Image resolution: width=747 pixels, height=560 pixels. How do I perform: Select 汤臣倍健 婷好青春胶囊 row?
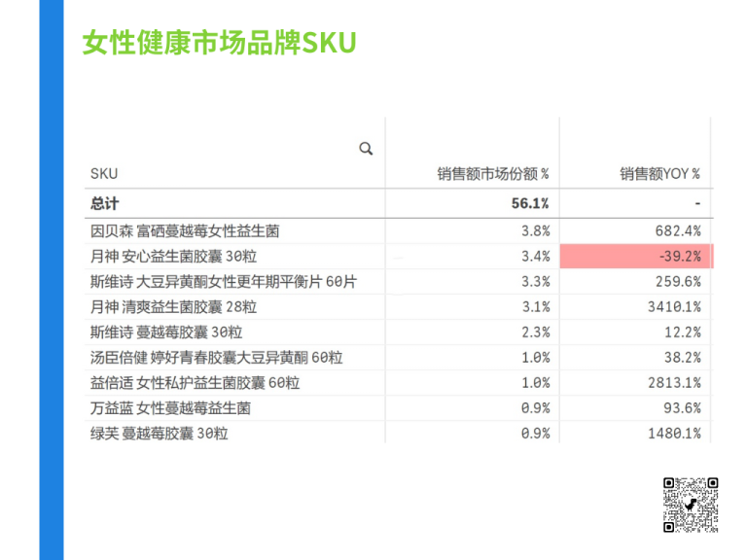(399, 358)
